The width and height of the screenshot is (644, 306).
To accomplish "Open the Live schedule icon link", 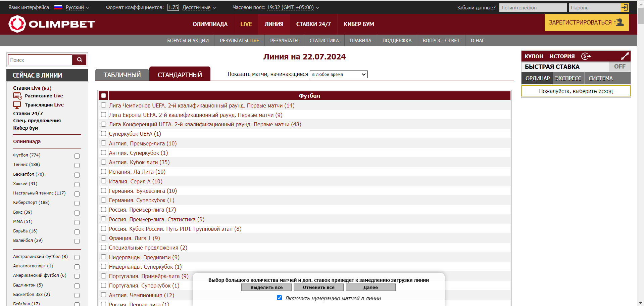I will tap(17, 96).
